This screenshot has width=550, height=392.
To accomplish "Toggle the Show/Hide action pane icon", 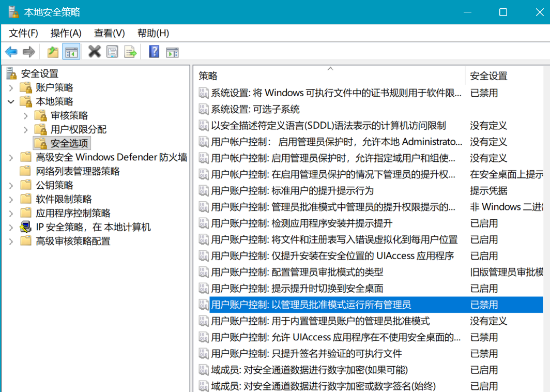I will pos(172,52).
